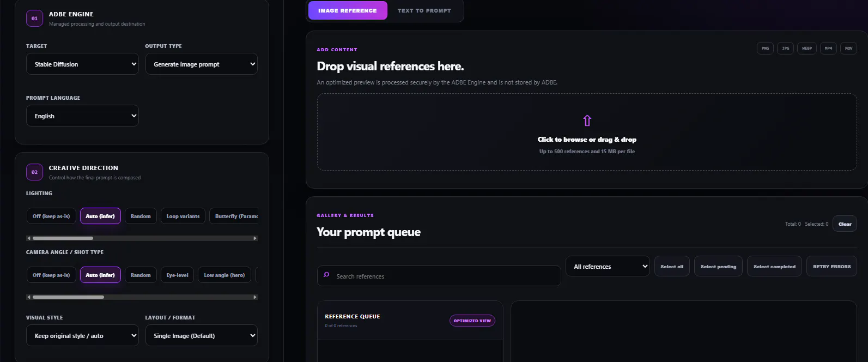Open the Layout / Format dropdown

(x=202, y=335)
